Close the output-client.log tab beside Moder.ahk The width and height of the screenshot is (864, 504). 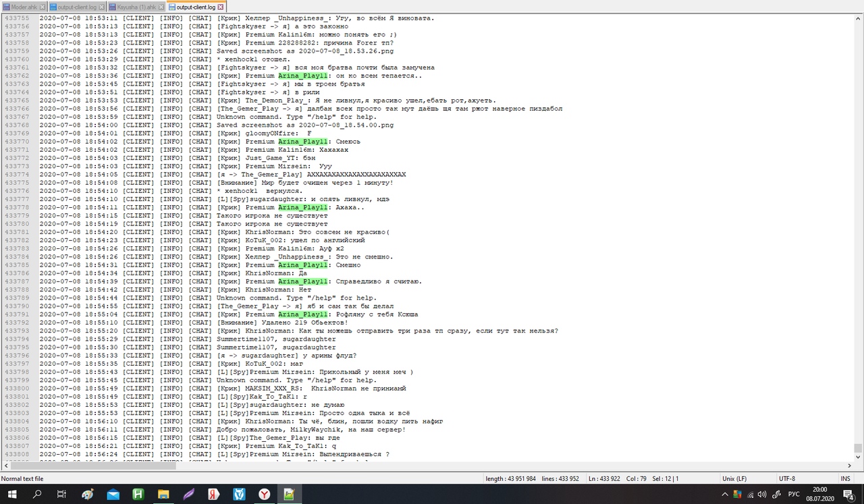point(102,7)
